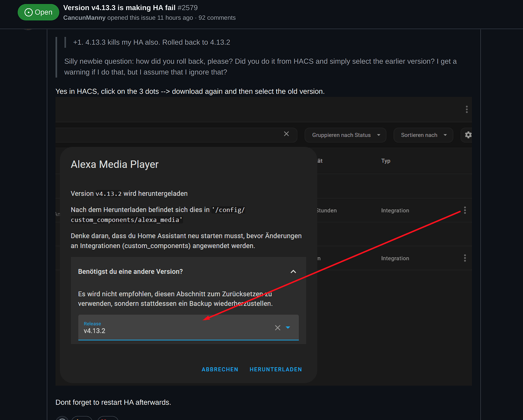
Task: Open the Gruppieren nach Status dropdown
Action: pos(345,135)
